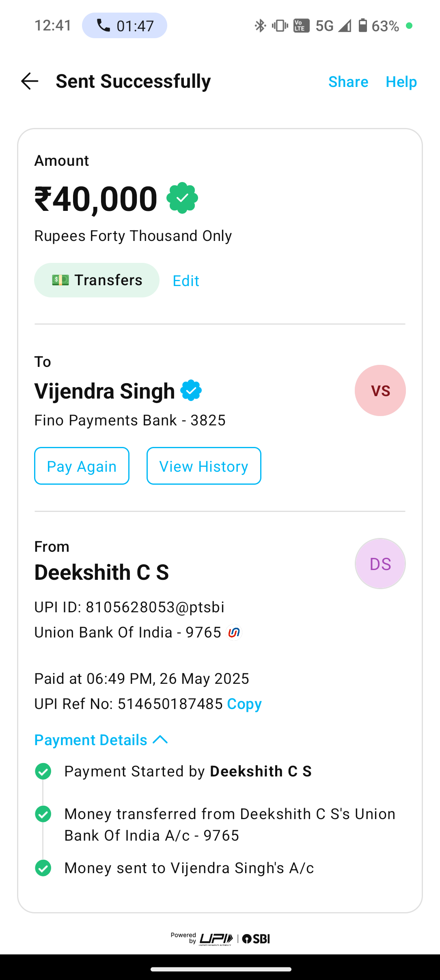Tap the DS sender avatar
The width and height of the screenshot is (440, 980).
[x=380, y=564]
